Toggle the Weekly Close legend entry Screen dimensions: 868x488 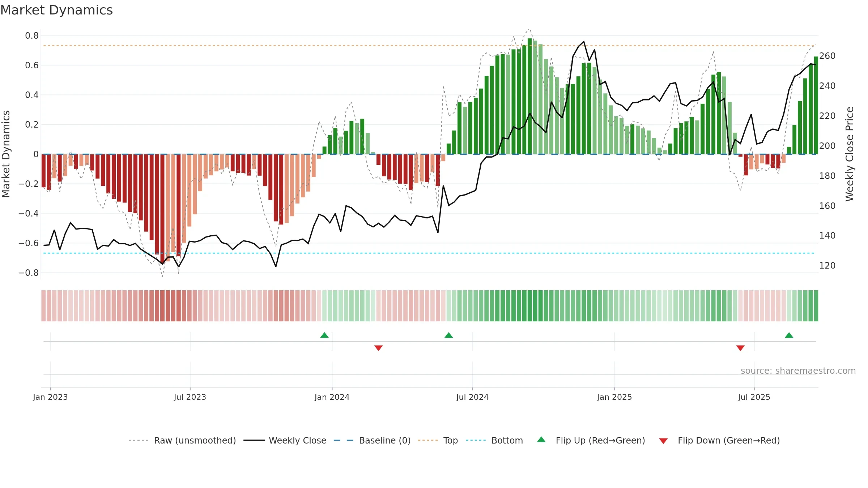coord(285,440)
